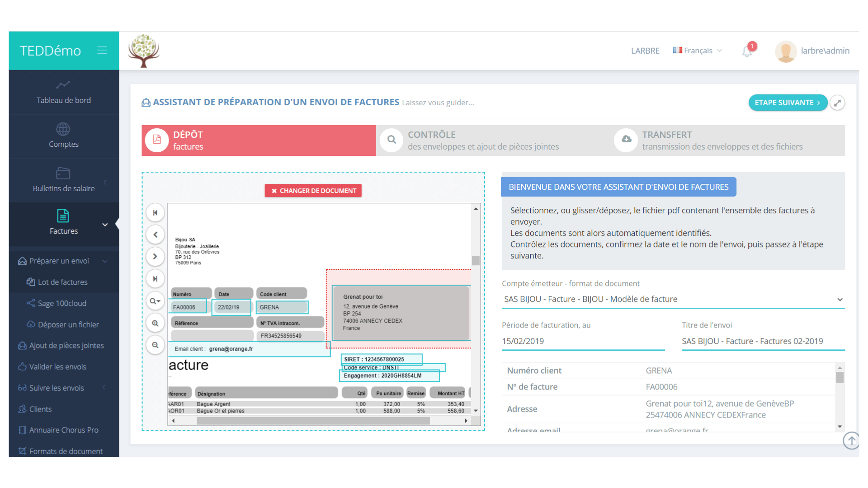Screen dimensions: 868x488
Task: Open notifications bell
Action: (x=747, y=51)
